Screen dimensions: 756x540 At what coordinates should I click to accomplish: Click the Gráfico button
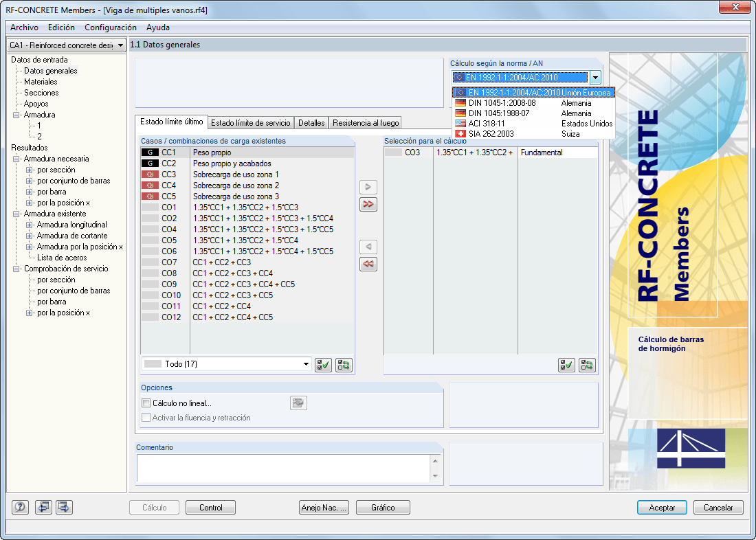tap(383, 507)
